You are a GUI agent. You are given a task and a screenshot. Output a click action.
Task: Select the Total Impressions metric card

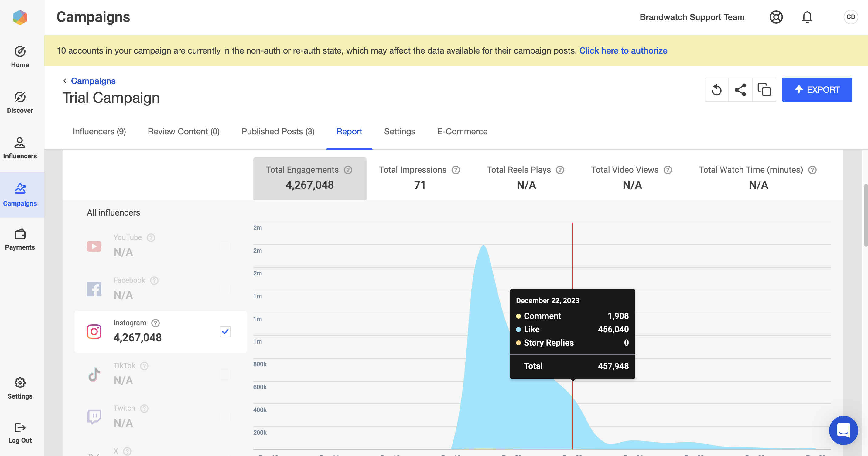[x=419, y=178]
